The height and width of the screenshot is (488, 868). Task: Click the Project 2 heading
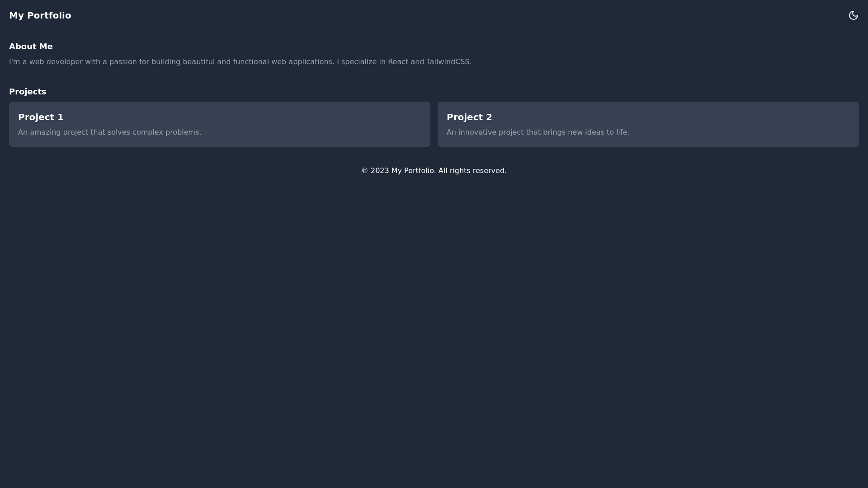pyautogui.click(x=469, y=117)
